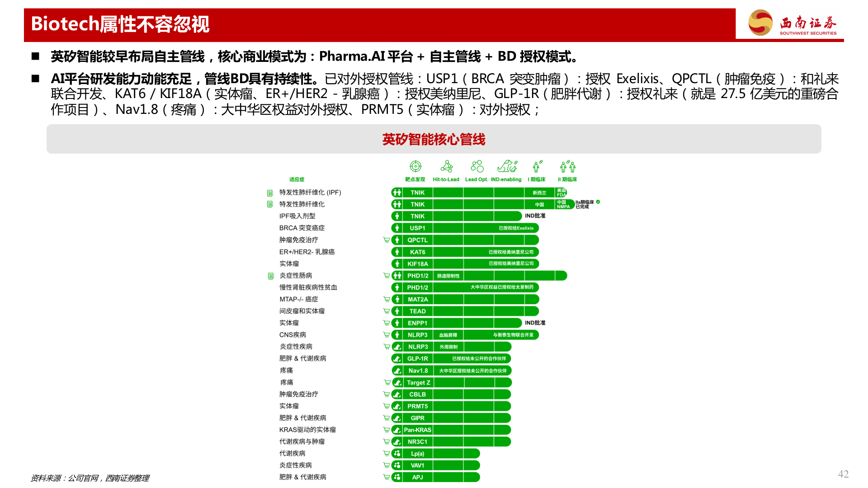Click the 资料来源 footnote
This screenshot has width=868, height=488.
(x=90, y=478)
